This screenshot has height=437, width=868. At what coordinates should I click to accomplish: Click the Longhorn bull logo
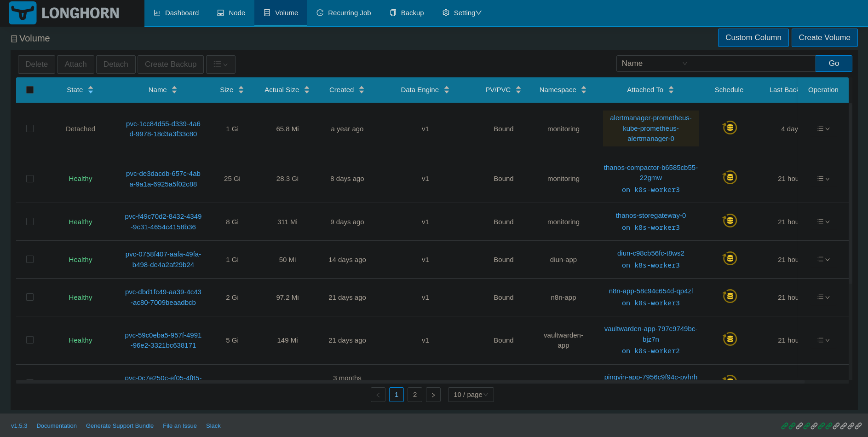pyautogui.click(x=23, y=13)
